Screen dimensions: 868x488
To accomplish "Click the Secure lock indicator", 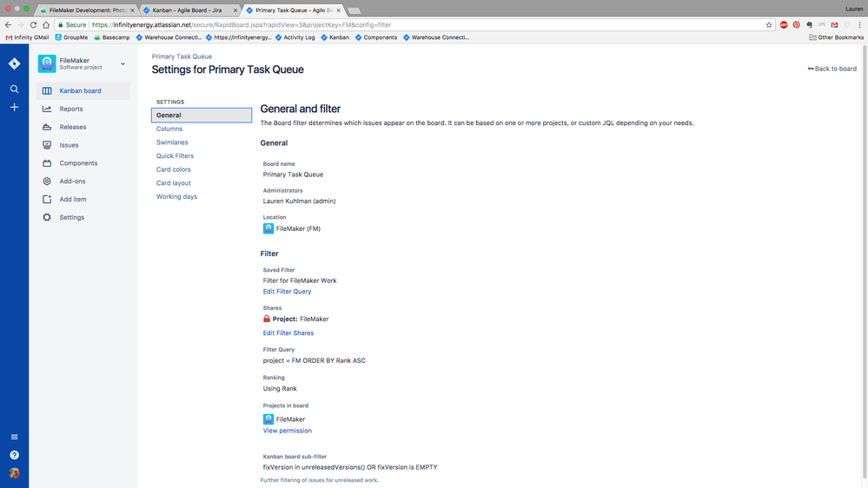I will click(x=72, y=25).
